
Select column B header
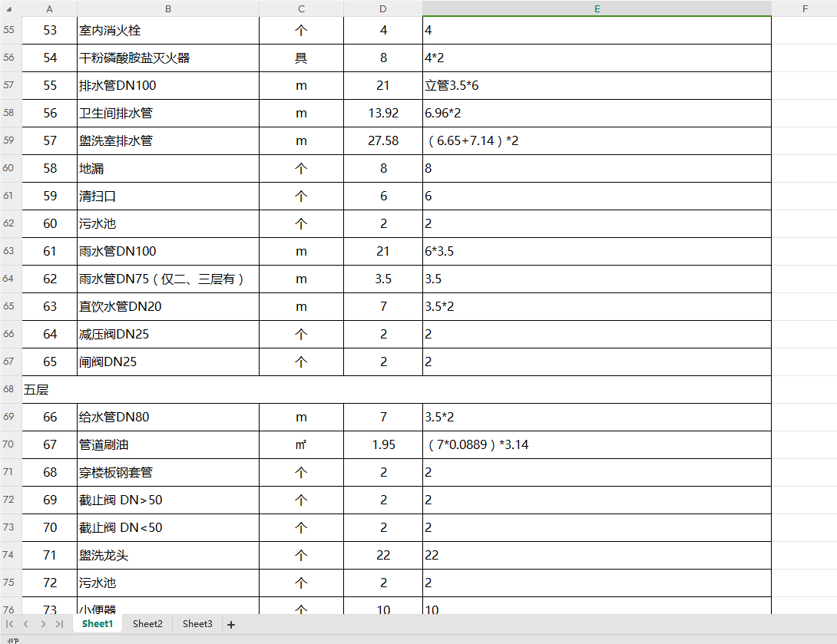(168, 9)
